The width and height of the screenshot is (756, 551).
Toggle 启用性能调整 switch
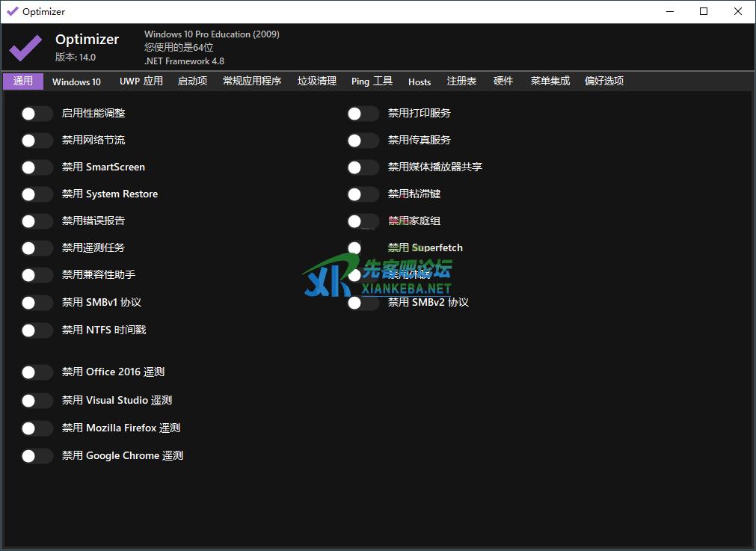37,114
